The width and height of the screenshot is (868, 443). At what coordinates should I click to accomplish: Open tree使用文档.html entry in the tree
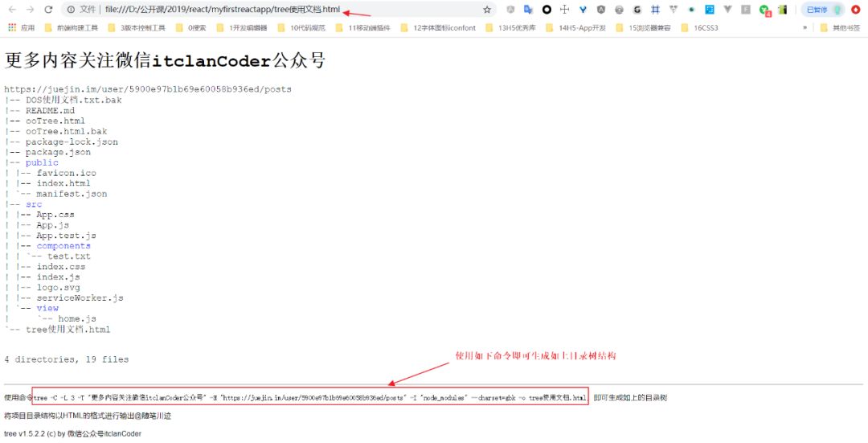click(68, 330)
